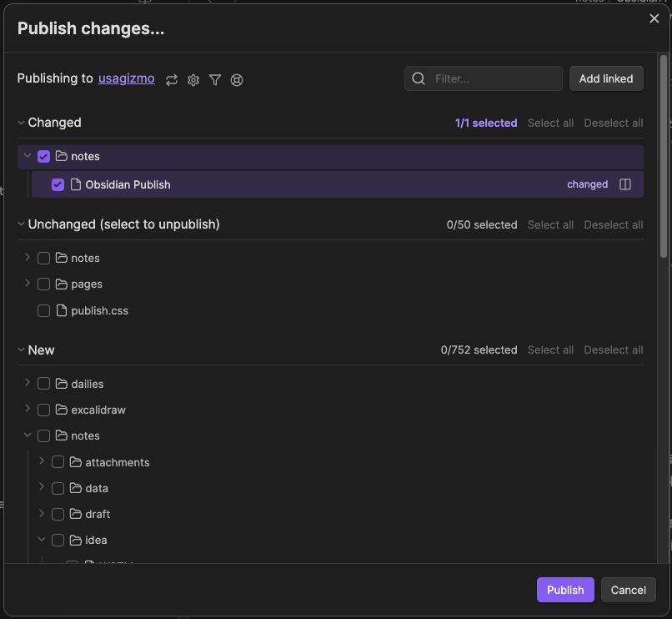Collapse notes folder in New section
Screen dimensions: 672x619
point(28,435)
